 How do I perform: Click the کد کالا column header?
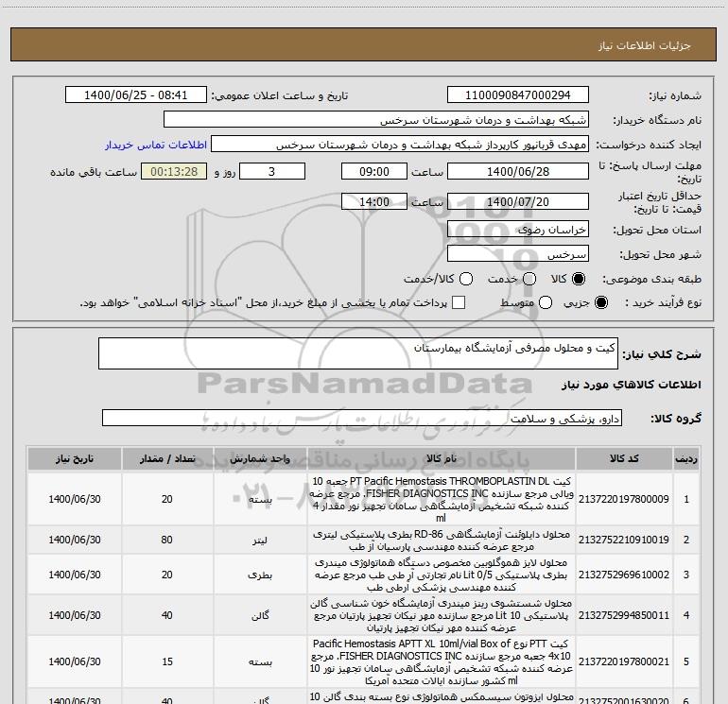click(624, 459)
